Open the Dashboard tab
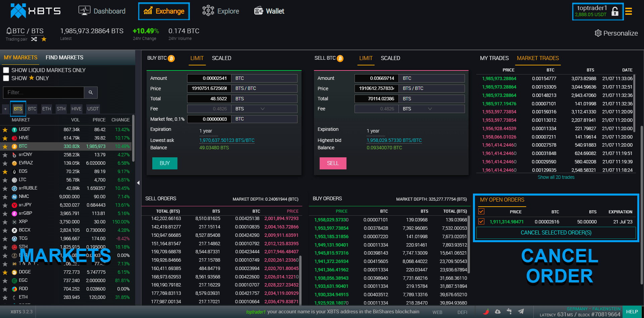This screenshot has height=318, width=644. point(102,11)
